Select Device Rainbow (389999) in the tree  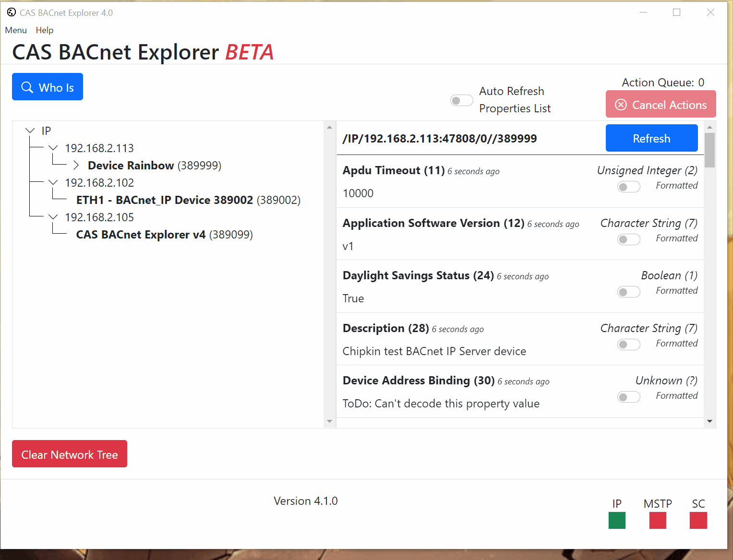(x=155, y=166)
